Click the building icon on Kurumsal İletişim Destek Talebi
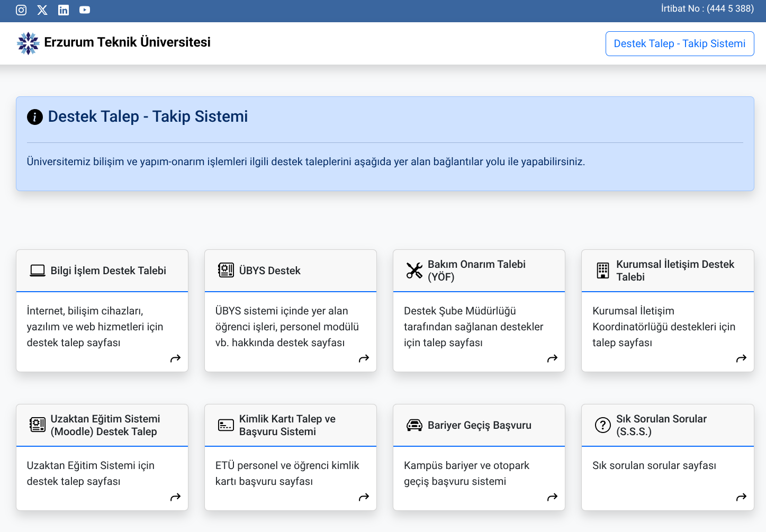Screen dimensions: 766x532 (x=602, y=270)
